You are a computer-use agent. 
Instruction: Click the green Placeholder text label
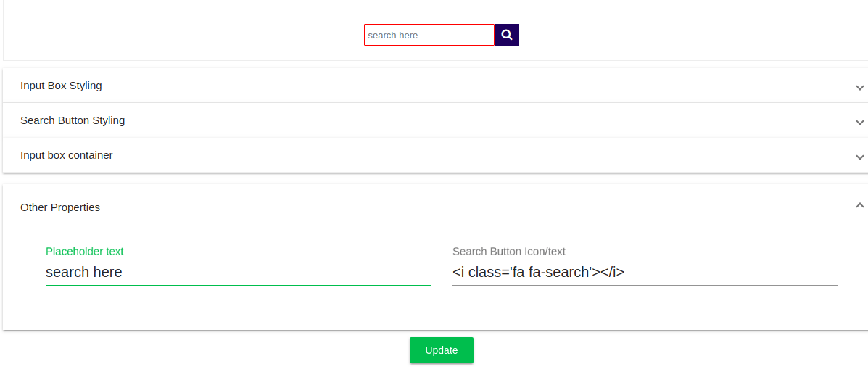tap(84, 252)
